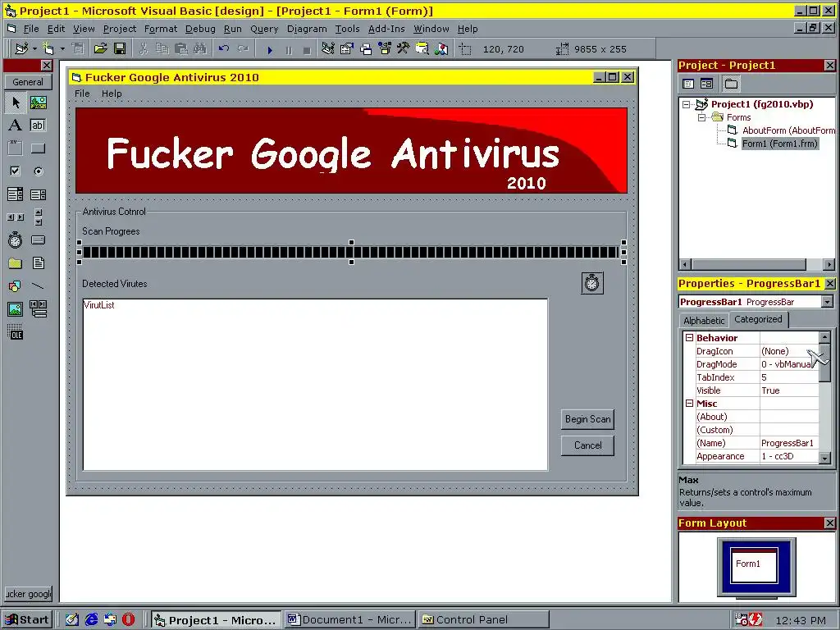Open the Add Project dropdown arrow
The image size is (840, 630).
point(34,49)
